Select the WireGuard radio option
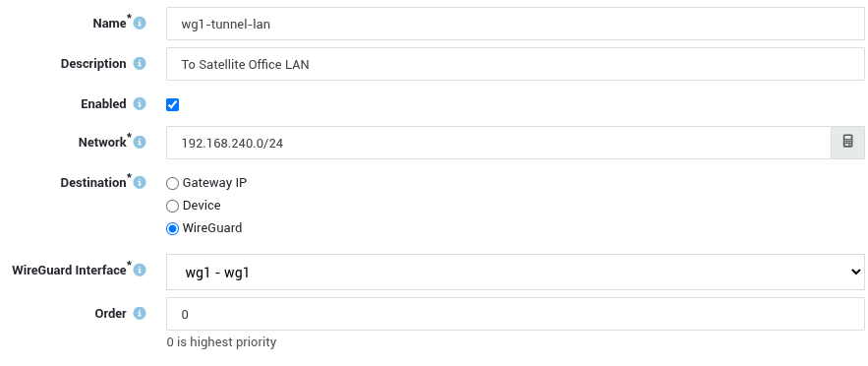This screenshot has height=366, width=868. click(x=173, y=228)
